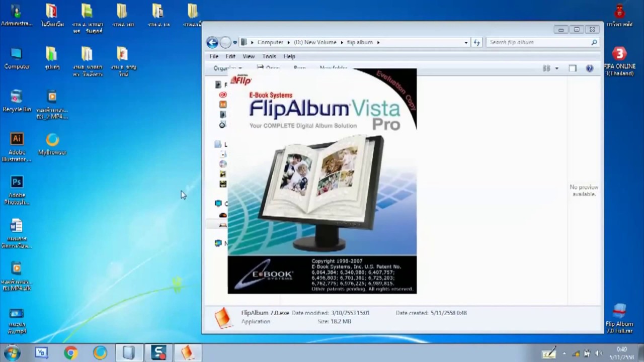Click (D:) New Volume in breadcrumb

(x=315, y=43)
